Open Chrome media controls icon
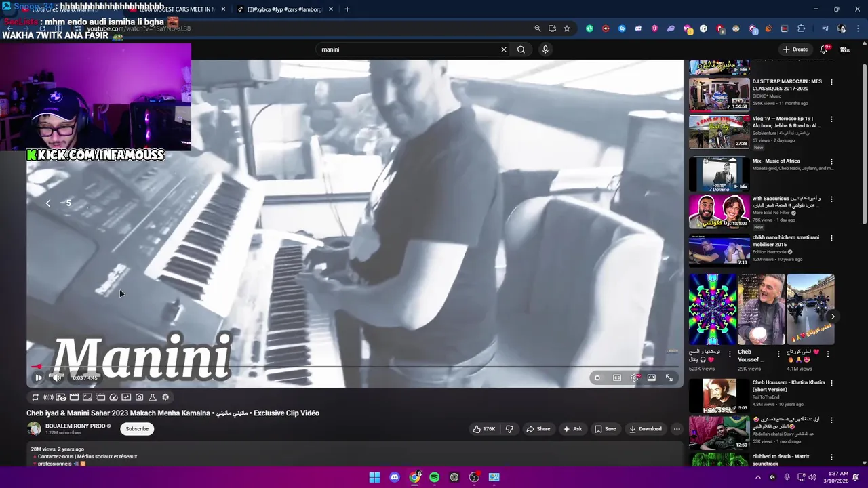The image size is (868, 488). pos(825,28)
